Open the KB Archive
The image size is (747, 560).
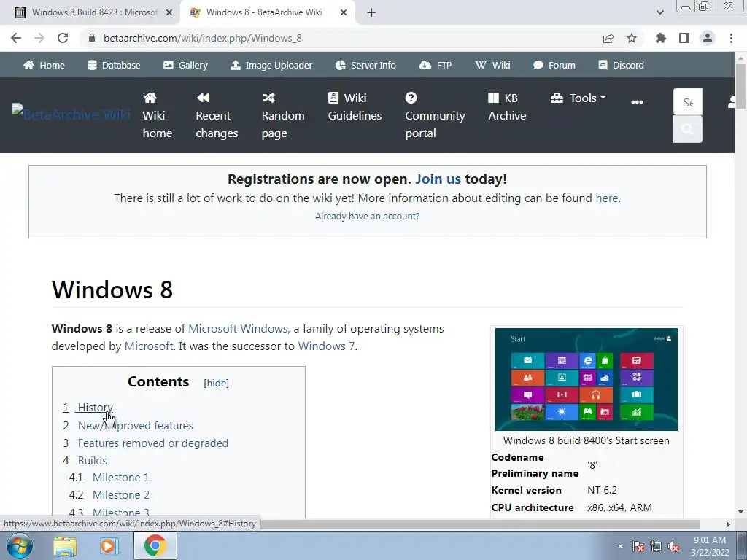507,106
